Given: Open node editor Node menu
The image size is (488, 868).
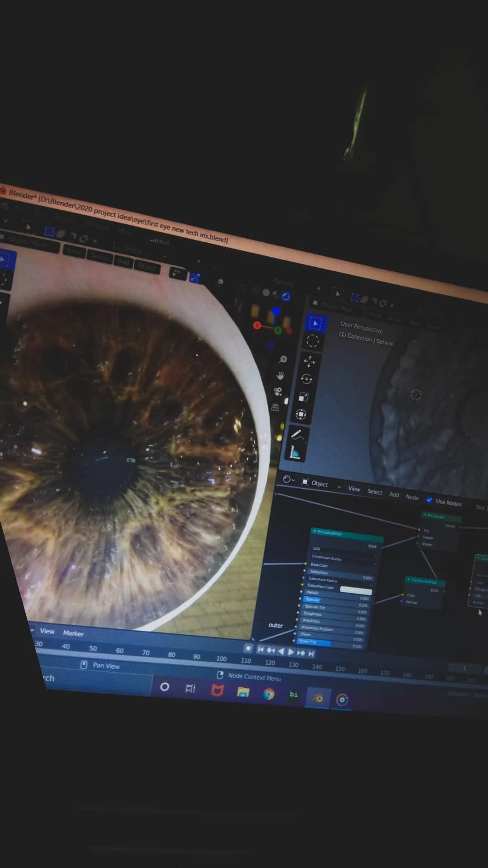Looking at the screenshot, I should [x=412, y=497].
